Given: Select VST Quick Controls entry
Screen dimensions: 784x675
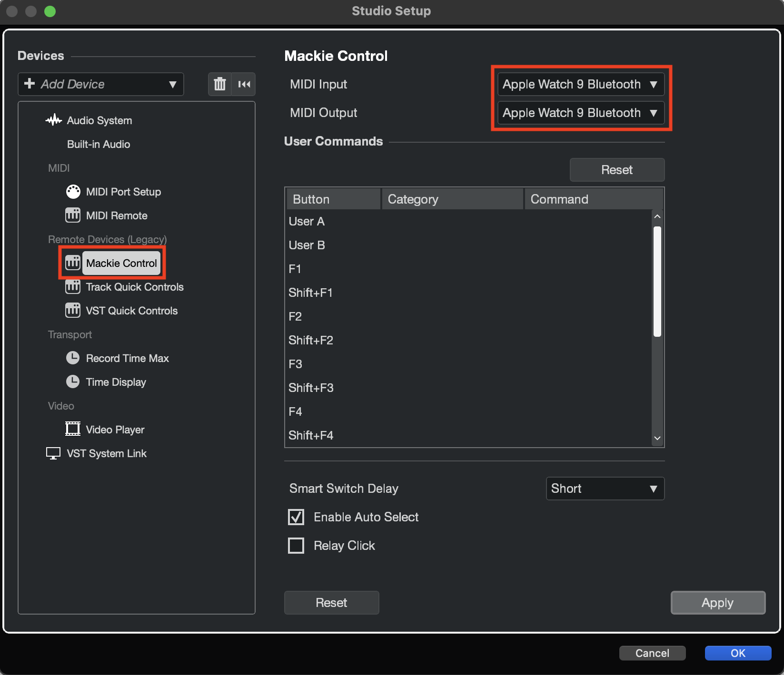Looking at the screenshot, I should 132,311.
